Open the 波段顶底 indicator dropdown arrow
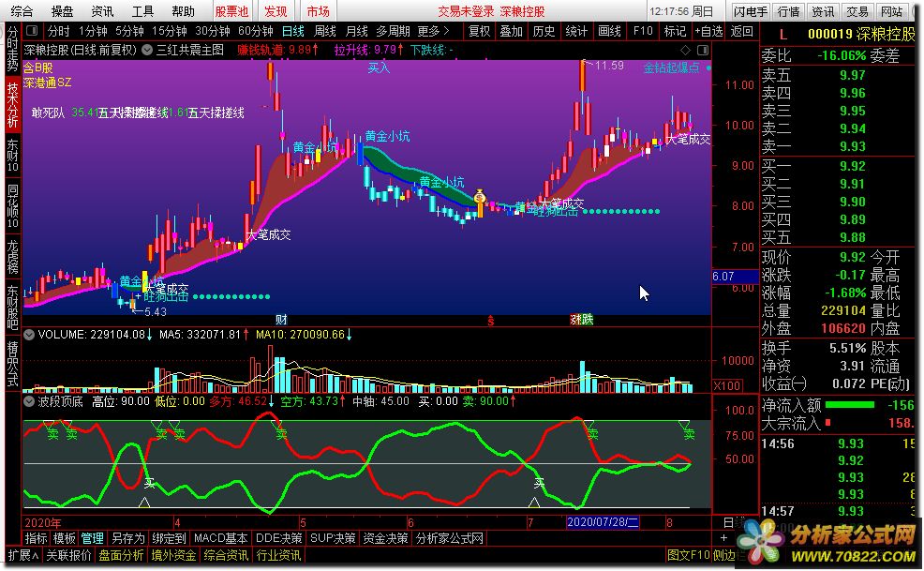This screenshot has width=924, height=571. coord(29,401)
